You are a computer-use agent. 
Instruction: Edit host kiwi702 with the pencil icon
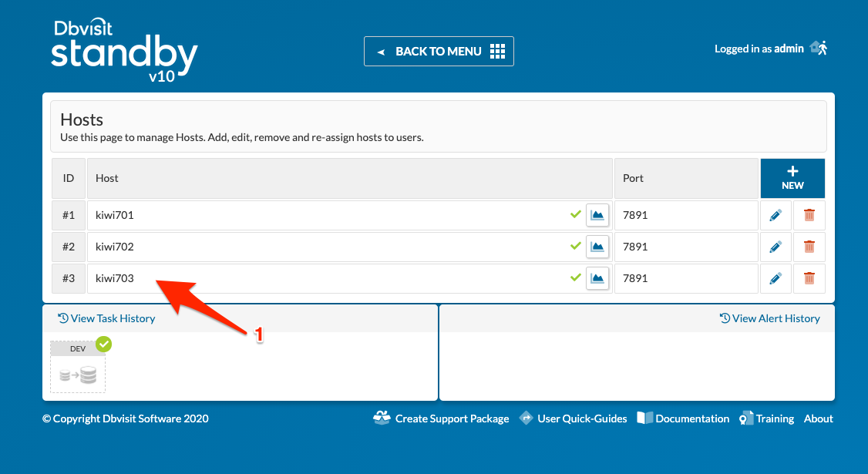[775, 247]
